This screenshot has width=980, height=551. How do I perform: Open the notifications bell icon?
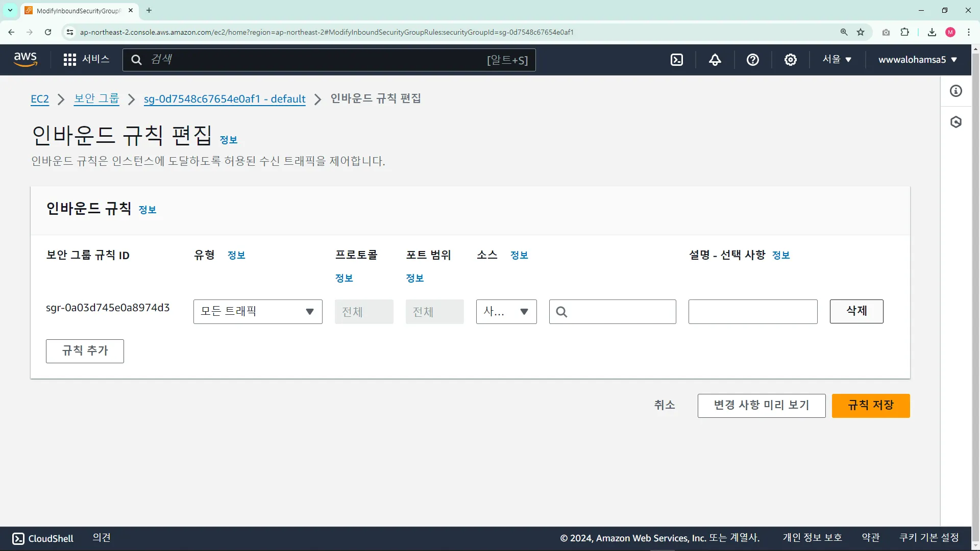(x=715, y=60)
